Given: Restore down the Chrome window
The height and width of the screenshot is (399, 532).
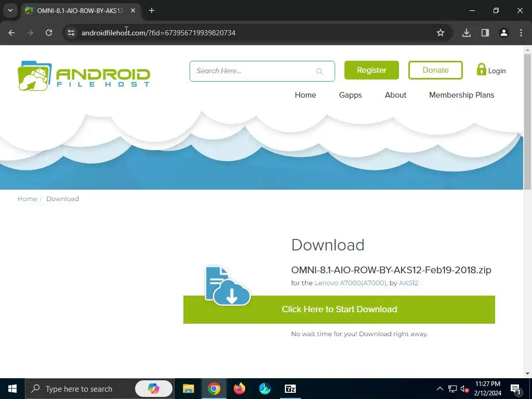Looking at the screenshot, I should click(x=496, y=10).
